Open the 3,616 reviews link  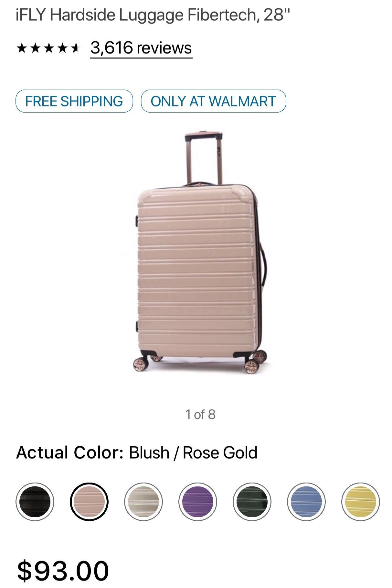click(x=141, y=48)
